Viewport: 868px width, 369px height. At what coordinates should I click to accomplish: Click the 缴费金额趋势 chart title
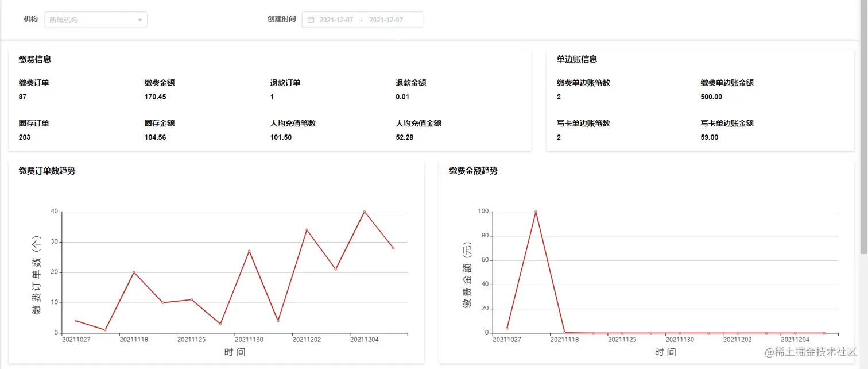[473, 171]
